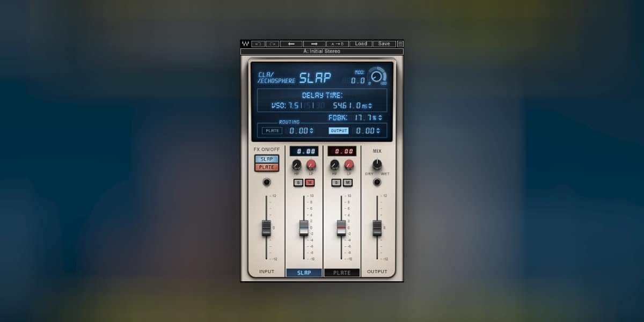Click the output channel round indicator light
Screen dimensions: 644x322
(x=377, y=182)
